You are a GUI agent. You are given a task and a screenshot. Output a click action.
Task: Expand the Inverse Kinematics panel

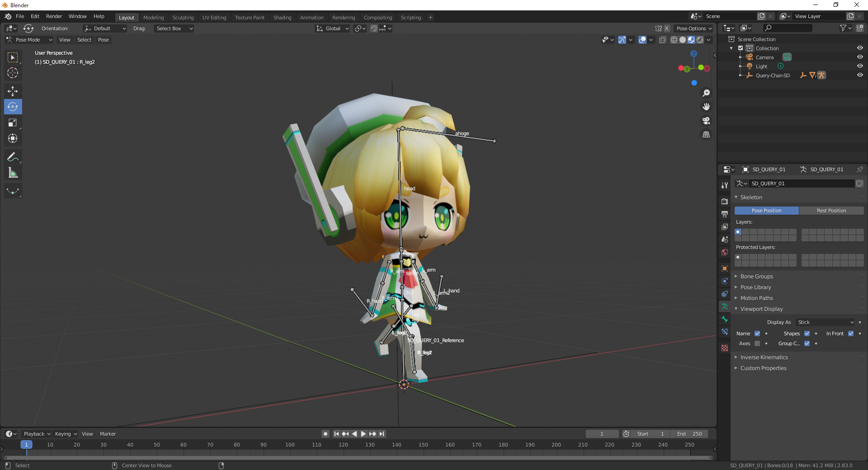pos(764,357)
